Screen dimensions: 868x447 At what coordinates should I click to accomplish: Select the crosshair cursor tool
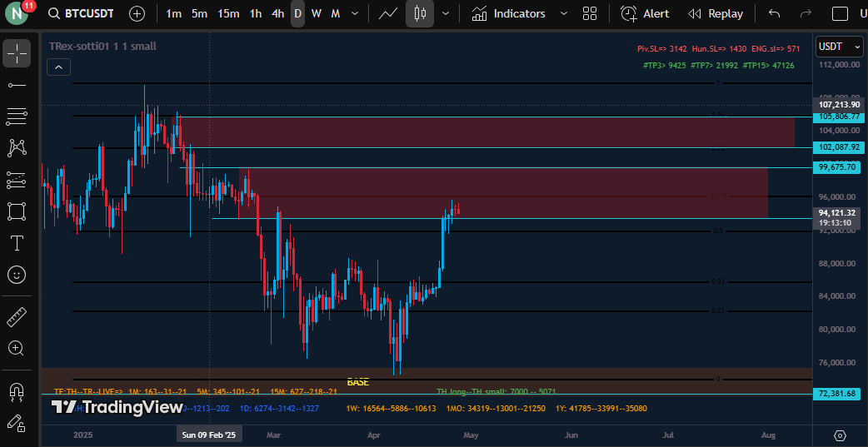click(17, 53)
